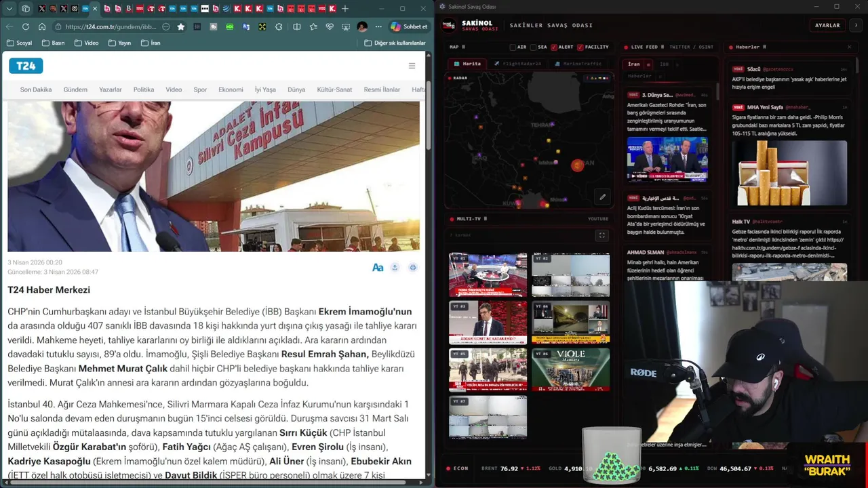Image resolution: width=868 pixels, height=488 pixels.
Task: Click the MAP panel drag handle icon
Action: point(465,47)
